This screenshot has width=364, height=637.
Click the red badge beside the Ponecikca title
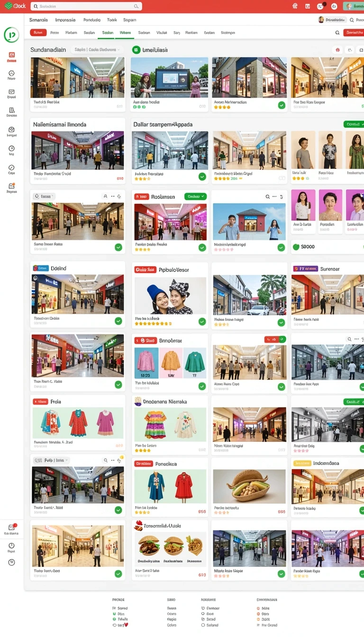pyautogui.click(x=143, y=464)
